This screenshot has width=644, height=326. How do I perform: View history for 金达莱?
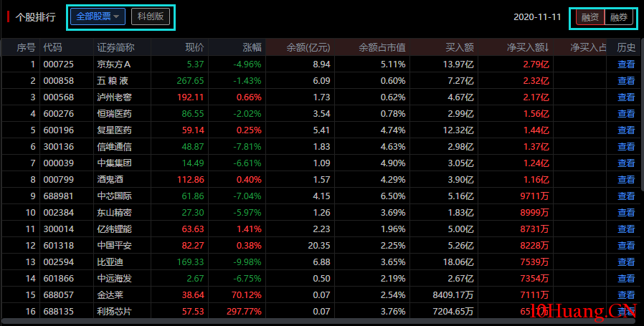pyautogui.click(x=626, y=294)
